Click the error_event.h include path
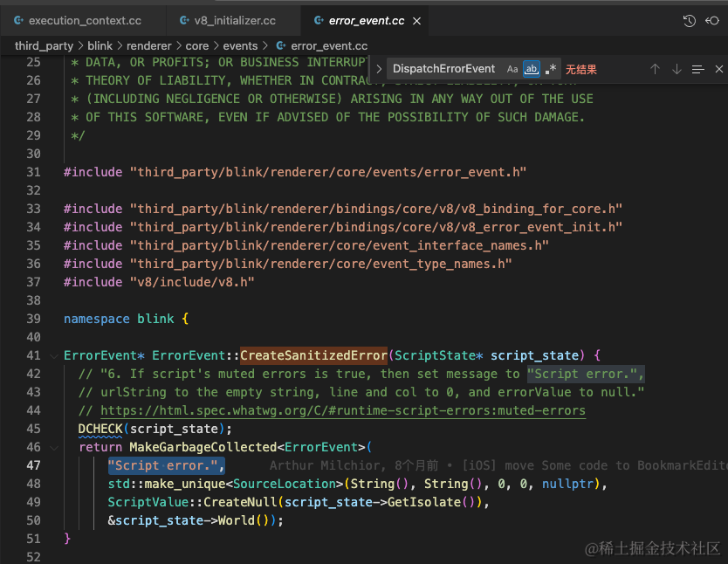 [x=328, y=172]
